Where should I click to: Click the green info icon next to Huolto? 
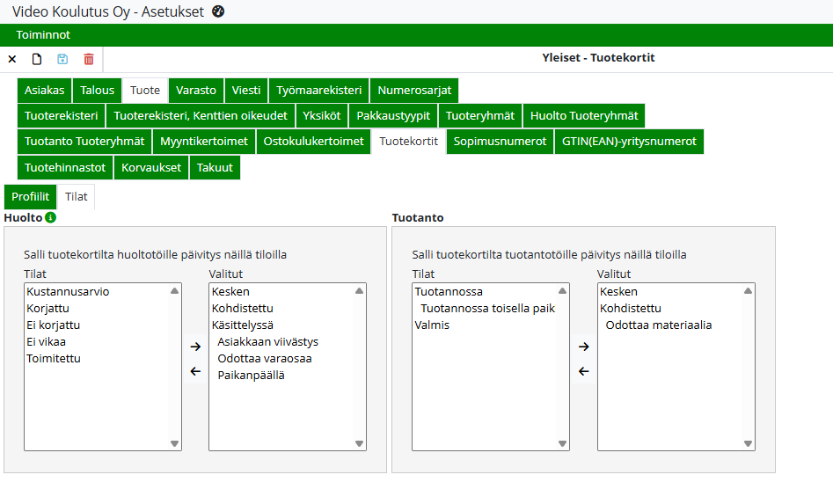pyautogui.click(x=51, y=217)
